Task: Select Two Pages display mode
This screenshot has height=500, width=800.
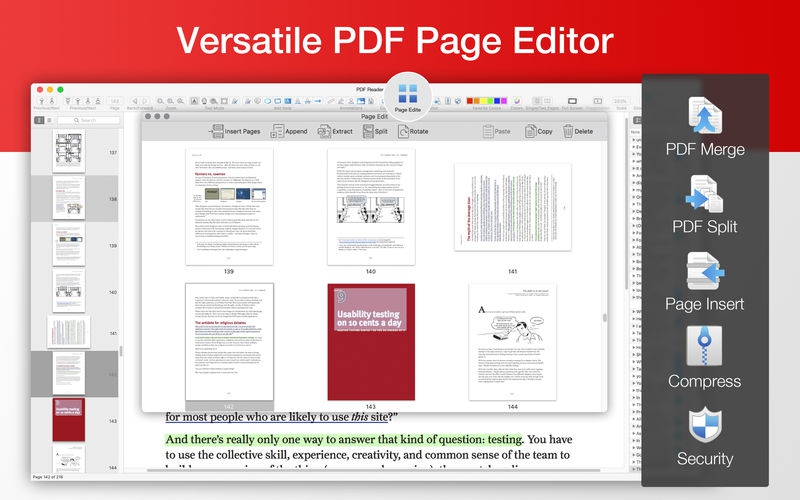Action: point(547,101)
